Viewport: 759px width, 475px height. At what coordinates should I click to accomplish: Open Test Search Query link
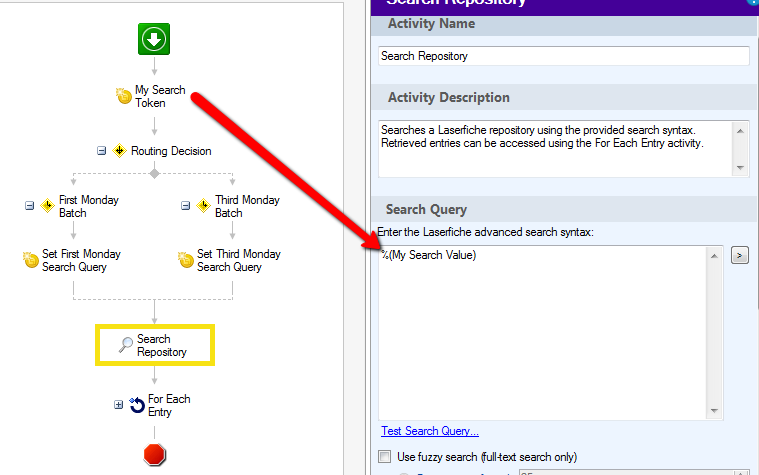(430, 431)
